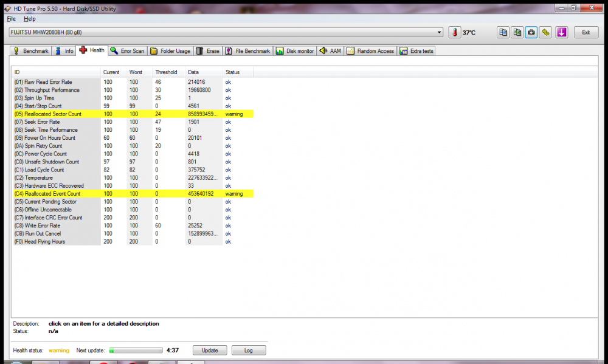Click the Current column header

[x=113, y=72]
